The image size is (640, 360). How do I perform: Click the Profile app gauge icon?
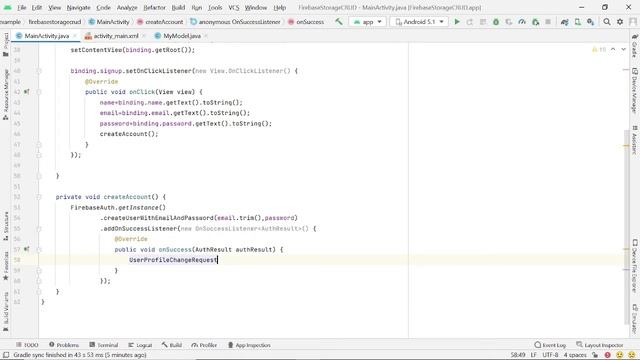(x=522, y=22)
